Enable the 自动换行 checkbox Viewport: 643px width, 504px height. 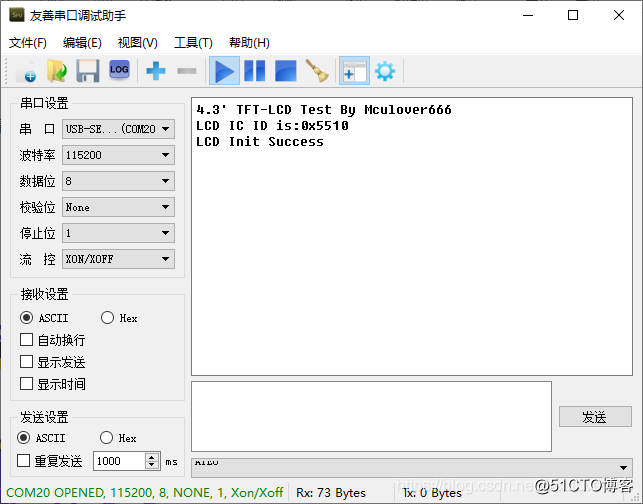27,340
